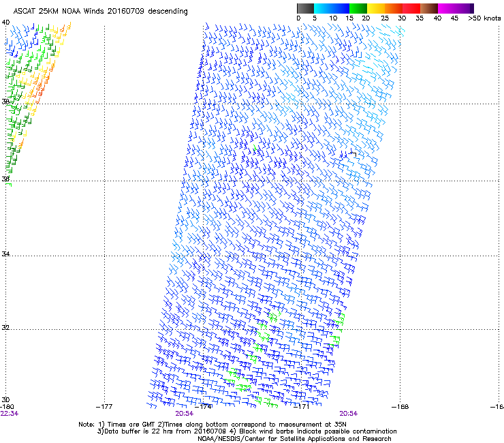Select the yellow 20-25 knots color segment
504x443 pixels.
(x=376, y=8)
